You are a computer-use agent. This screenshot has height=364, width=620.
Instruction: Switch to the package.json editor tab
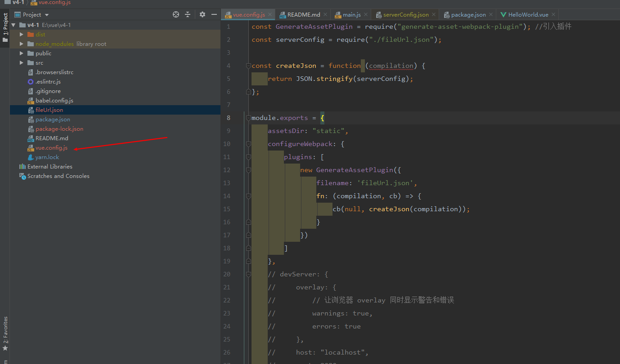click(468, 15)
